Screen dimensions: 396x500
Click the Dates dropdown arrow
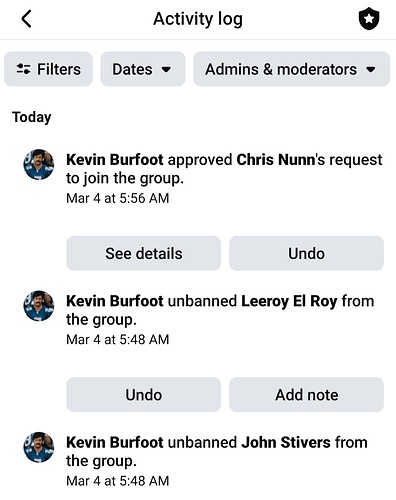166,70
